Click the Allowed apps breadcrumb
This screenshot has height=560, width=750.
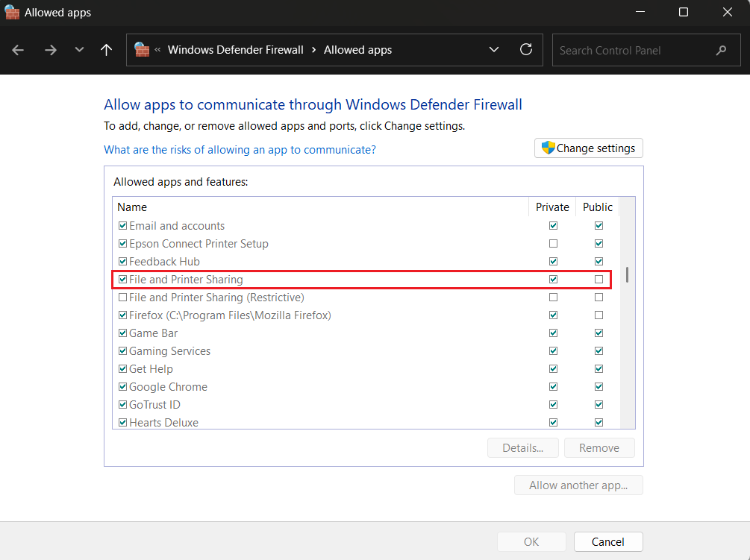357,50
